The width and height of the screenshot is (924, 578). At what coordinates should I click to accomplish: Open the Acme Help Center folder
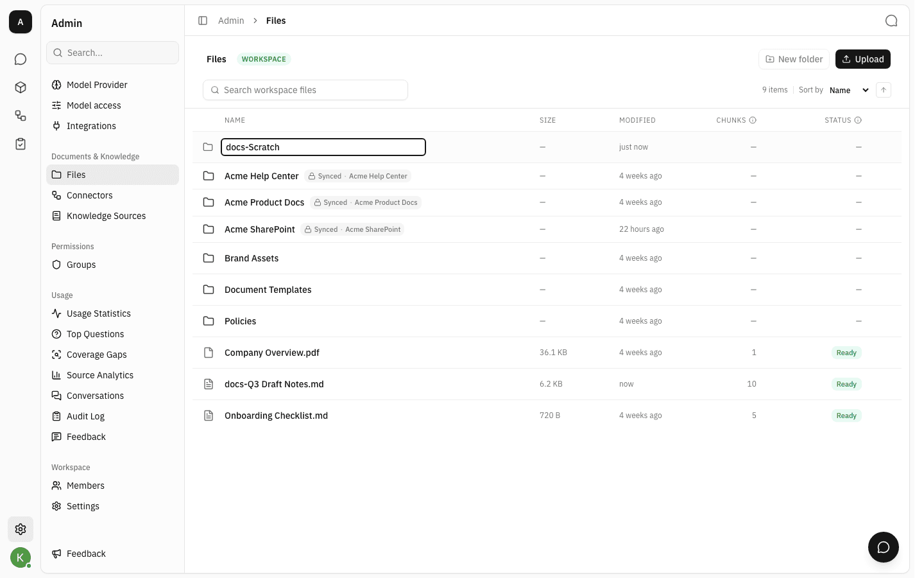(x=261, y=176)
